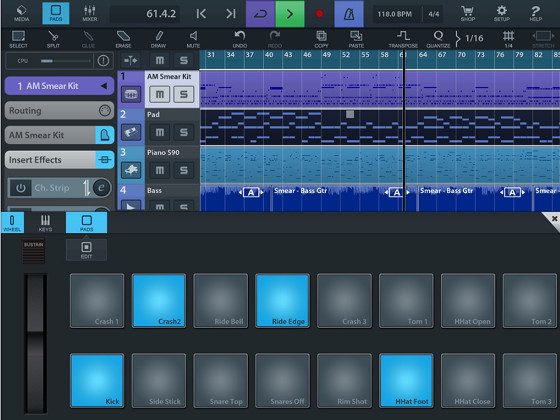Open pad Edit mode

click(x=86, y=250)
